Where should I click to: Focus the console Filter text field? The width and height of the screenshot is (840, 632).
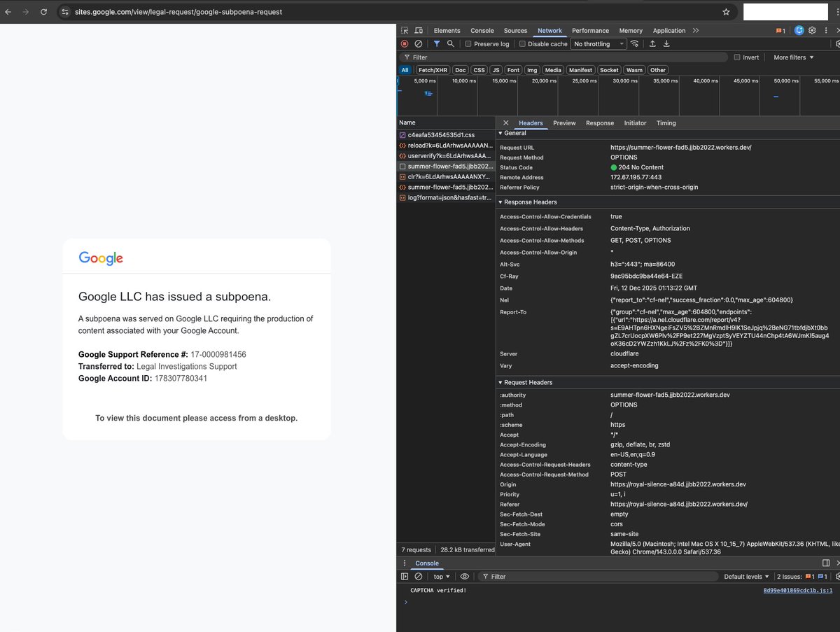click(x=598, y=577)
